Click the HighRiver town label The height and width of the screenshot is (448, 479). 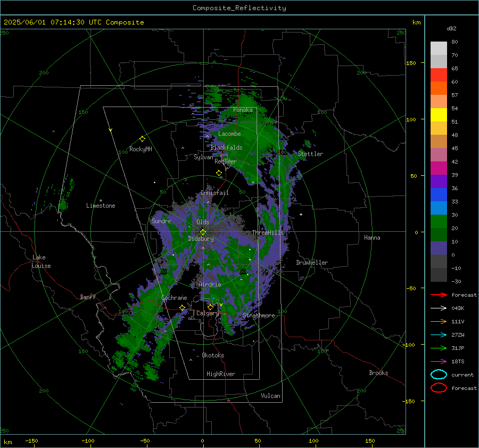point(221,374)
